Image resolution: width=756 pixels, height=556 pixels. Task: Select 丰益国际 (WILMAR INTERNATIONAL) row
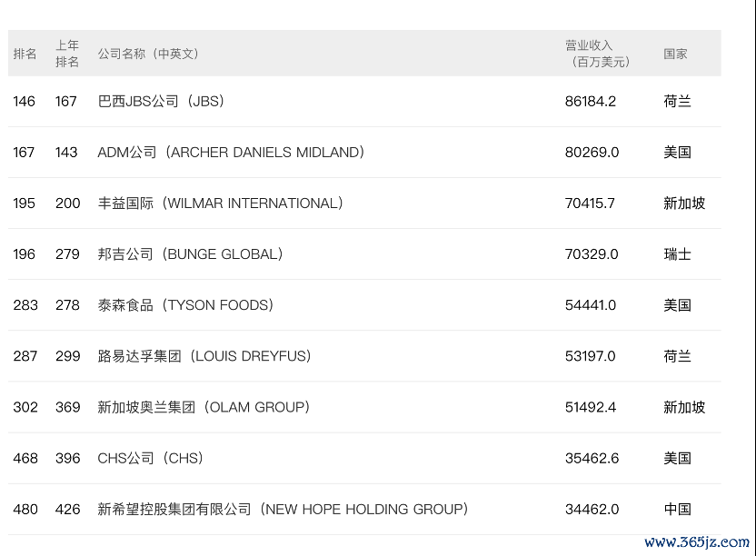(x=364, y=203)
